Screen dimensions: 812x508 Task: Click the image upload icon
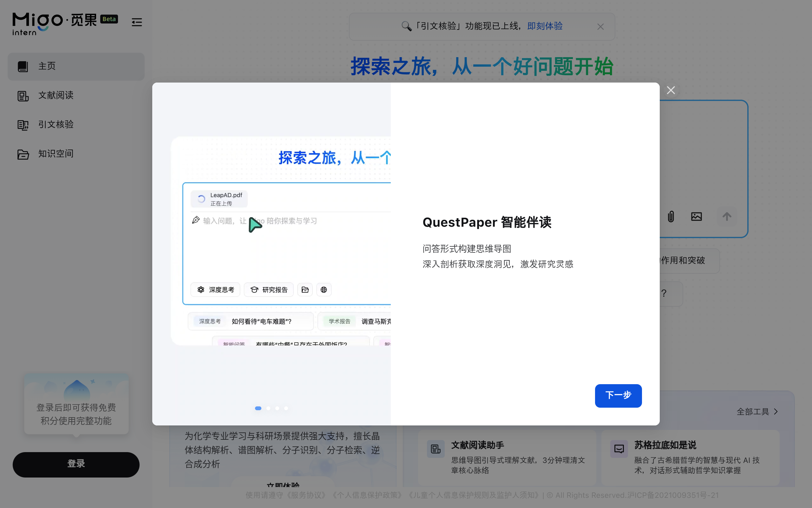[697, 216]
